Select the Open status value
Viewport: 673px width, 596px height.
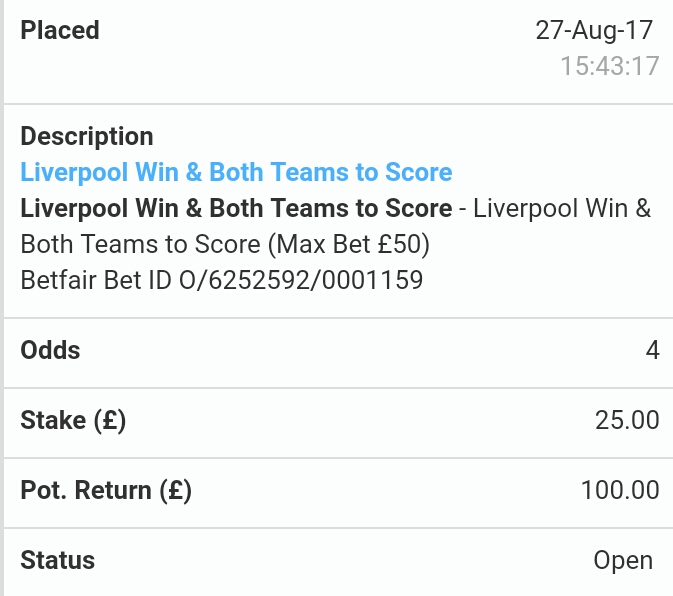pyautogui.click(x=623, y=561)
